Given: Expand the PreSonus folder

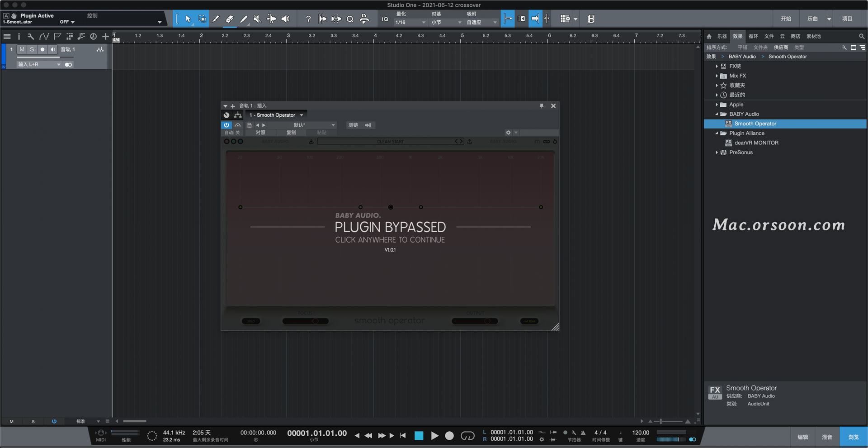Looking at the screenshot, I should point(717,153).
